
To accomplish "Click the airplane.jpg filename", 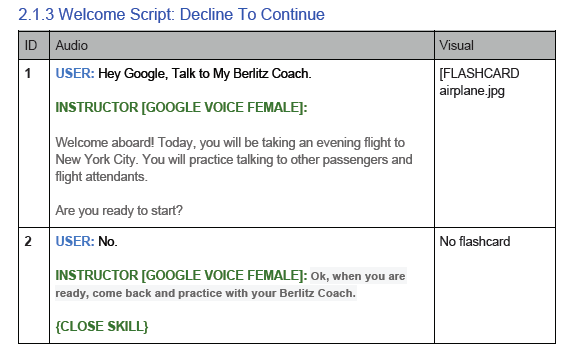I will pyautogui.click(x=472, y=91).
